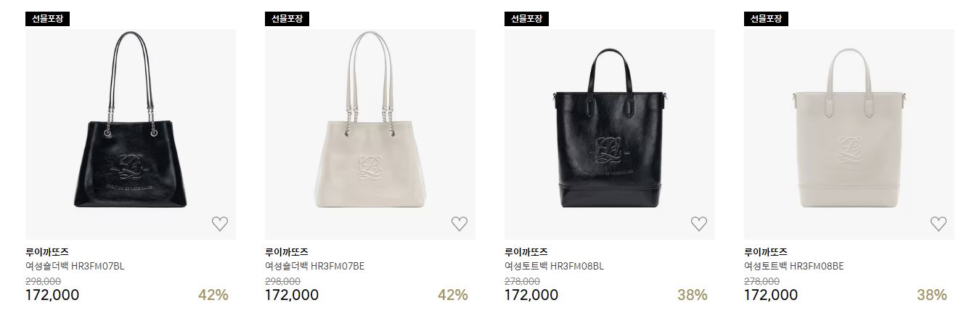The width and height of the screenshot is (980, 316).
Task: Click 선물포장 badge above beige tote bag
Action: click(766, 19)
